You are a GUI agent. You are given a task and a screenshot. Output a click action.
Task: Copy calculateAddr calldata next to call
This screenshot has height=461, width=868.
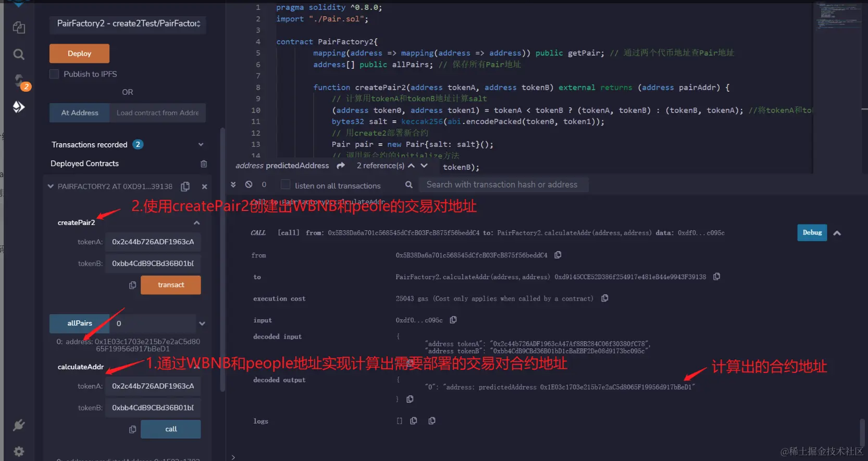click(x=132, y=429)
